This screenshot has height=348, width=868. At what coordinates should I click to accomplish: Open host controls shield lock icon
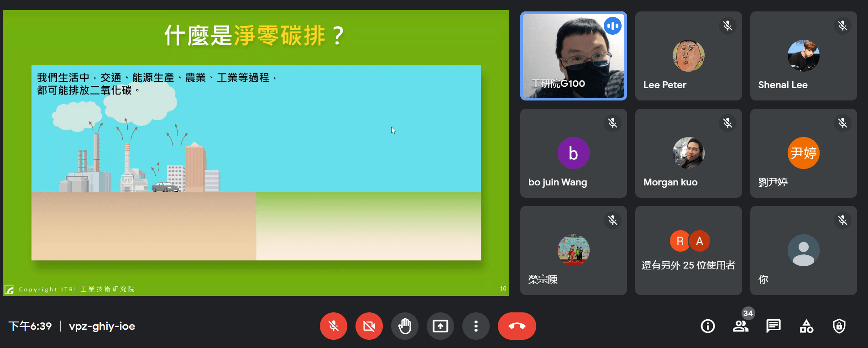[839, 326]
